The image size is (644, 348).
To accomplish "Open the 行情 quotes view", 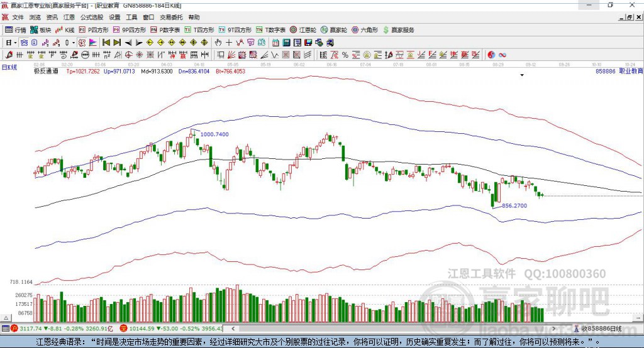I will tap(16, 30).
